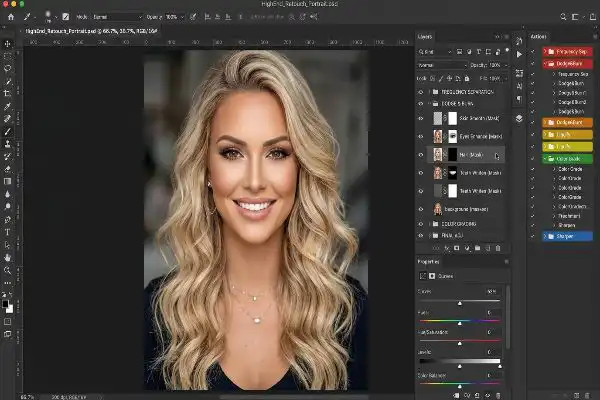Open the paragraph panel icon
The image size is (600, 400).
(519, 99)
